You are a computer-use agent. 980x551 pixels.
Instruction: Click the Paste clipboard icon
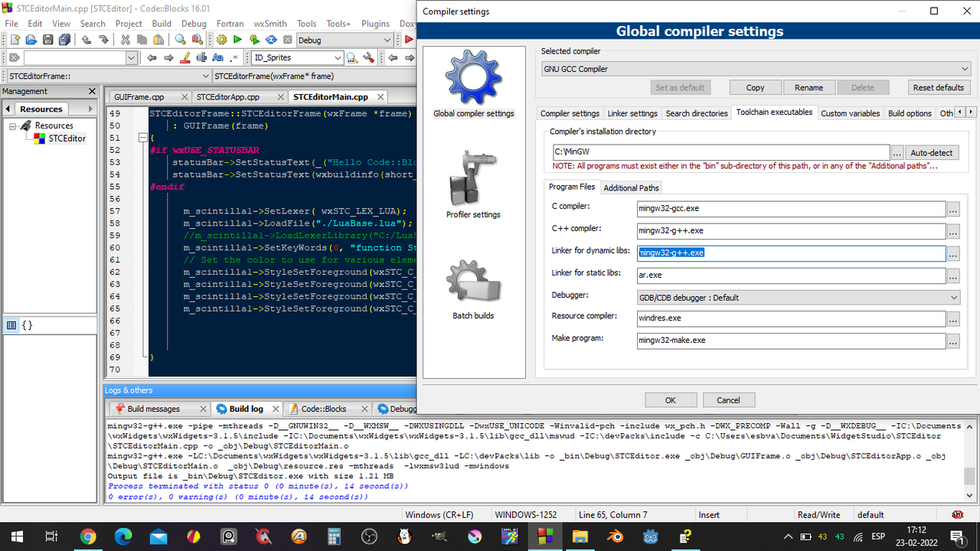159,40
